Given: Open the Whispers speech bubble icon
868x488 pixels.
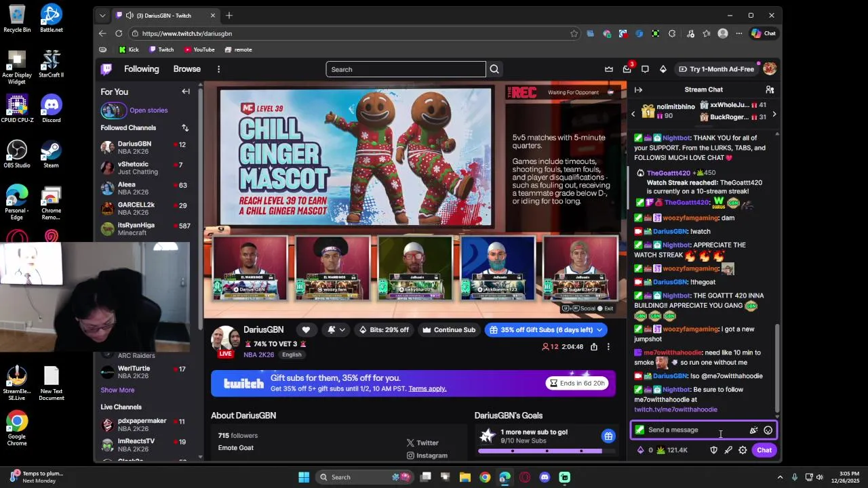Looking at the screenshot, I should (x=645, y=69).
